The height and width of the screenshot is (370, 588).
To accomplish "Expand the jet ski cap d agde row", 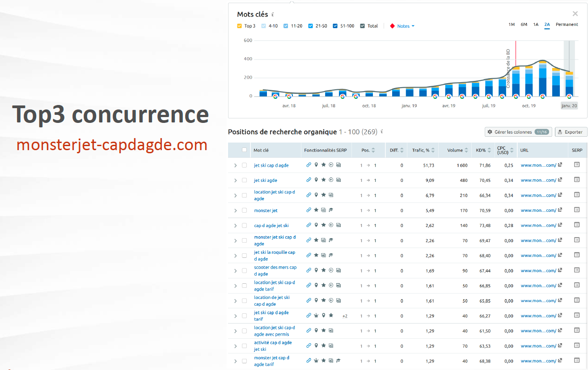I will click(235, 165).
